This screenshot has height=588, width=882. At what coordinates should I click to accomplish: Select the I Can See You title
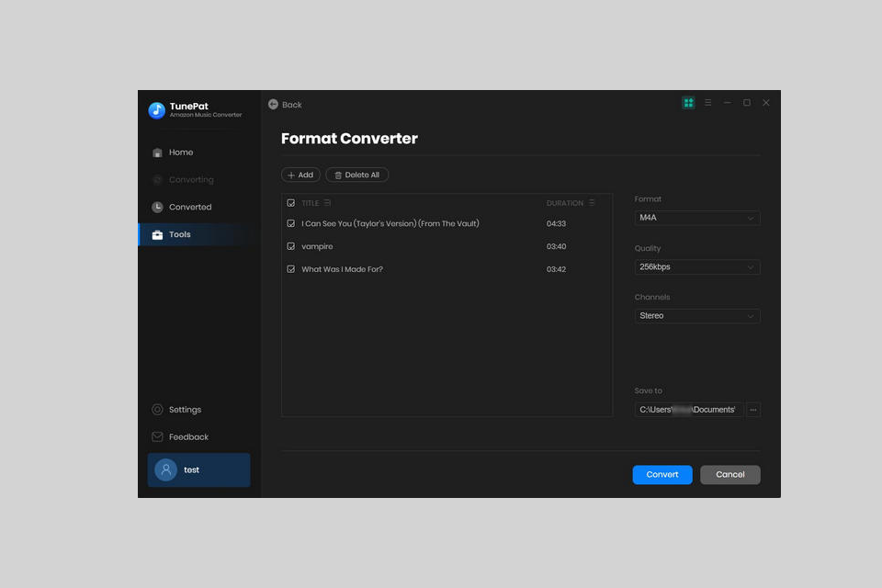pos(390,223)
